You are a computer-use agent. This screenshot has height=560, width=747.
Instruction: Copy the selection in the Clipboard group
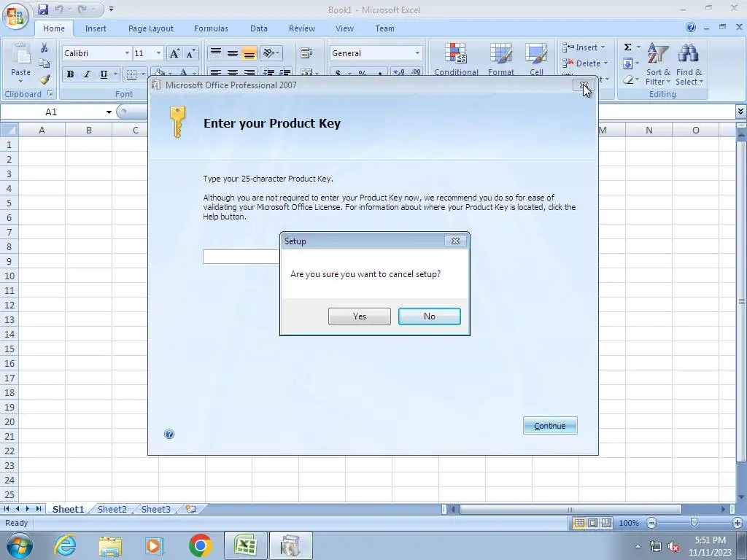pos(44,63)
